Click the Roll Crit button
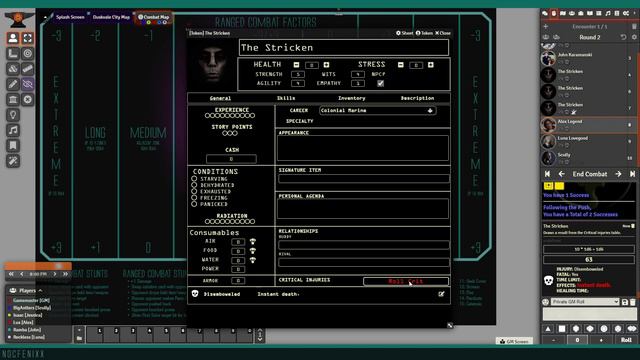The height and width of the screenshot is (360, 640). tap(406, 281)
